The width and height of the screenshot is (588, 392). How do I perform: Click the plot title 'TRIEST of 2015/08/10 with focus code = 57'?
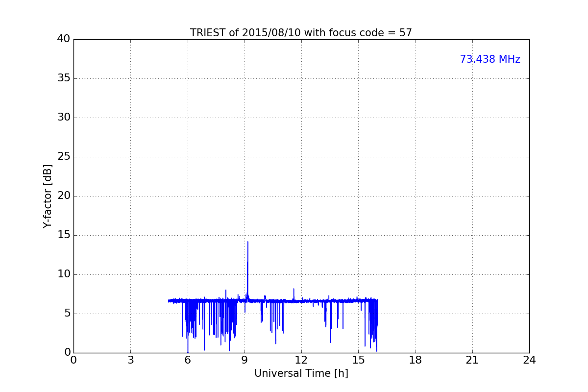301,33
